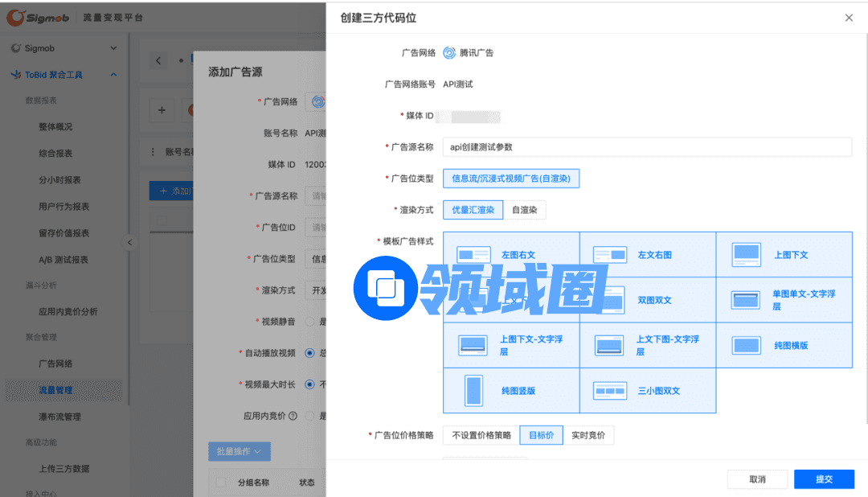Expand the Sigmob sidebar section
Viewport: 868px width, 497px height.
(113, 48)
